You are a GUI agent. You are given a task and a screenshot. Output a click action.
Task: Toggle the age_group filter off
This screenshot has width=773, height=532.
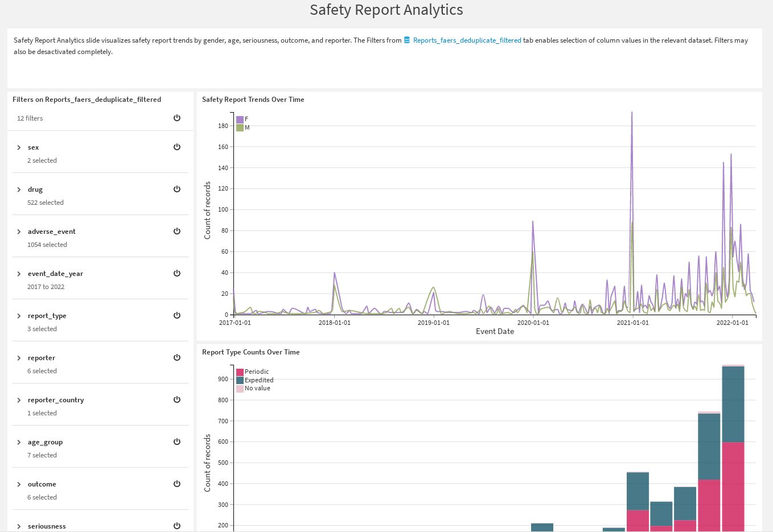177,442
